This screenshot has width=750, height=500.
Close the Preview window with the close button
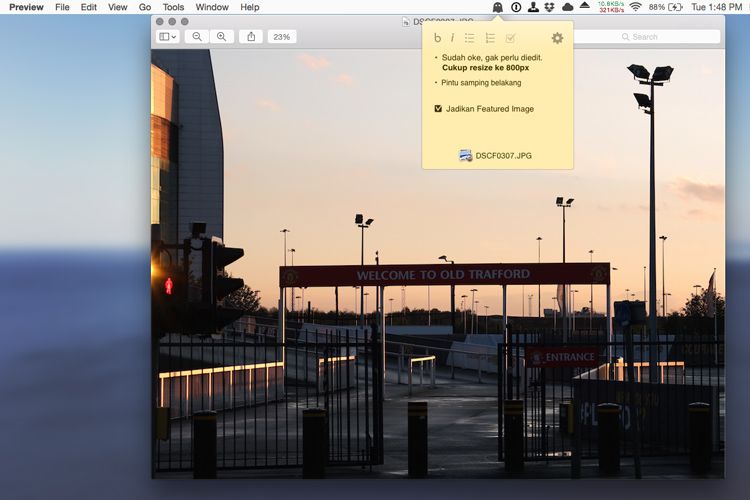(x=160, y=22)
